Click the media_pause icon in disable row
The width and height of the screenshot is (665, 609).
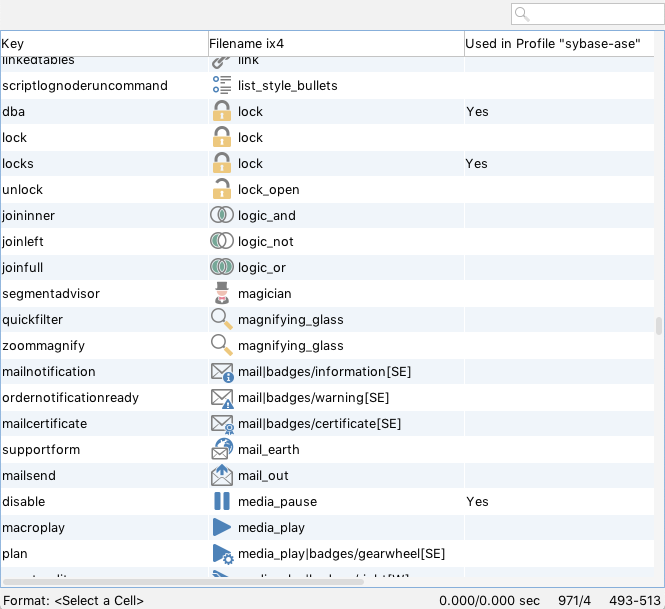[x=221, y=502]
